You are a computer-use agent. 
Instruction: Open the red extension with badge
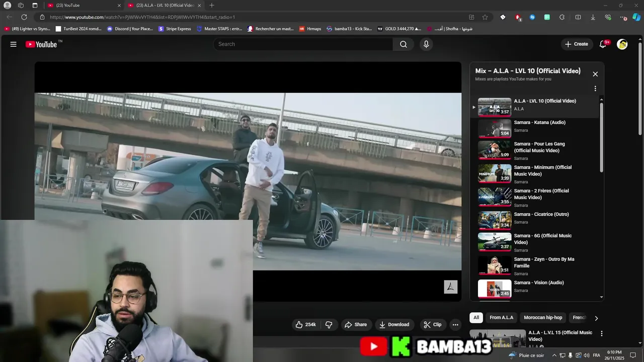(518, 17)
